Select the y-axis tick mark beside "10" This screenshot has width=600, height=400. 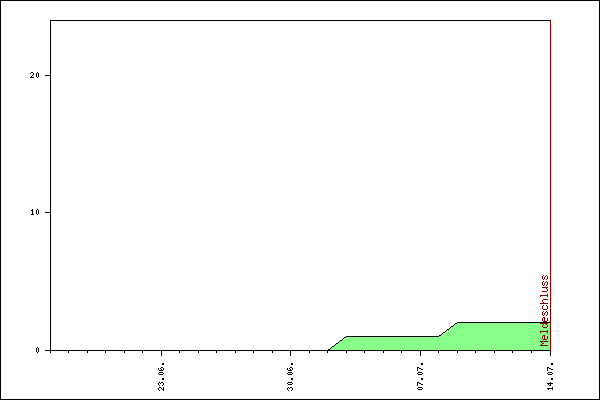click(x=46, y=212)
